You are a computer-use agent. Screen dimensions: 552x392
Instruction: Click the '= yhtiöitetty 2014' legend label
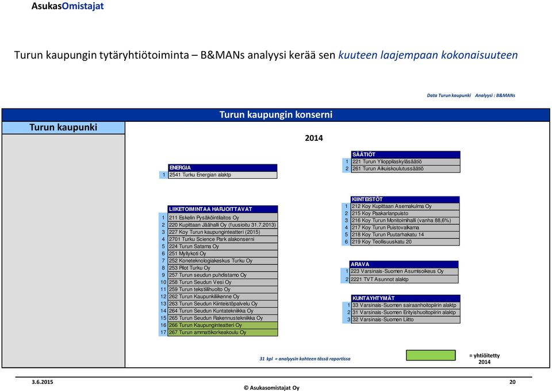click(x=484, y=359)
